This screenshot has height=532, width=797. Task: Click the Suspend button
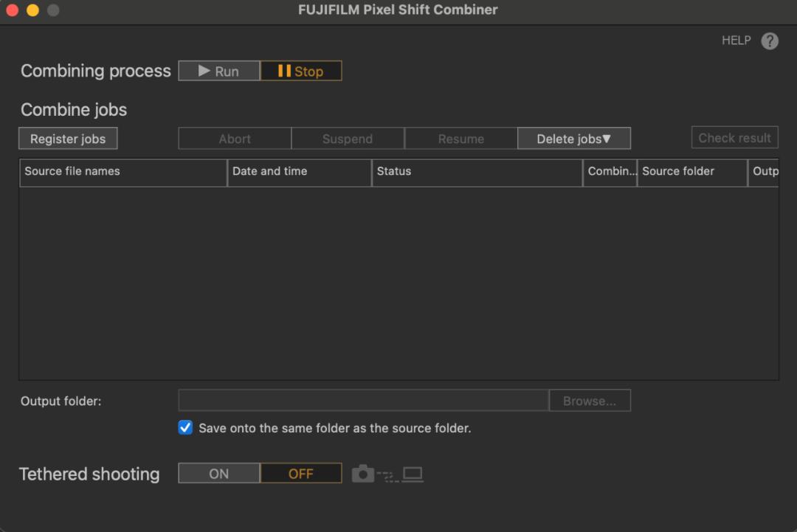pyautogui.click(x=348, y=139)
